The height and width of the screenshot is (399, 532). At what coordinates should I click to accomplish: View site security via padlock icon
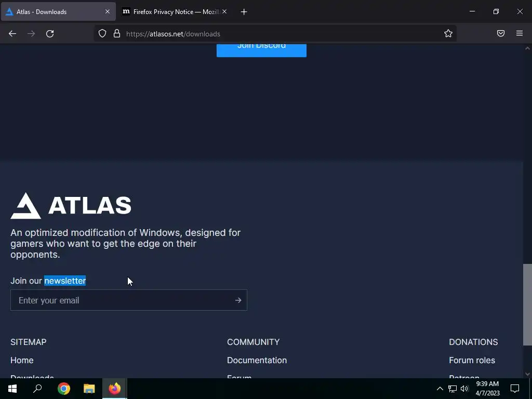(117, 33)
